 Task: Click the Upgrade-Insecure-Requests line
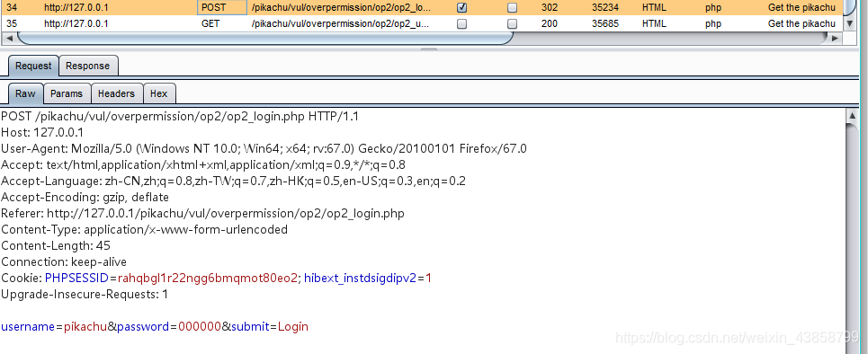pyautogui.click(x=85, y=295)
